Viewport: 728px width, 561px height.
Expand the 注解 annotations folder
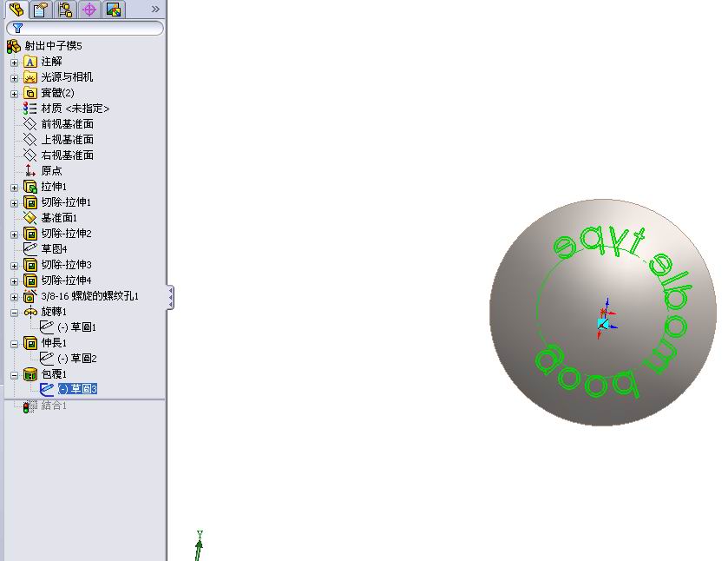click(14, 63)
